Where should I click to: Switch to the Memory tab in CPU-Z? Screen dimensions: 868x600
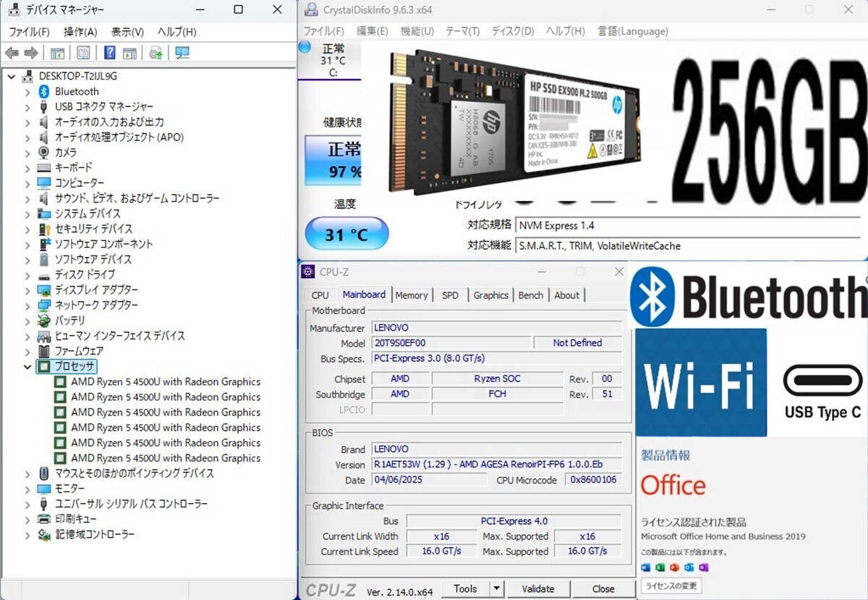pyautogui.click(x=412, y=295)
